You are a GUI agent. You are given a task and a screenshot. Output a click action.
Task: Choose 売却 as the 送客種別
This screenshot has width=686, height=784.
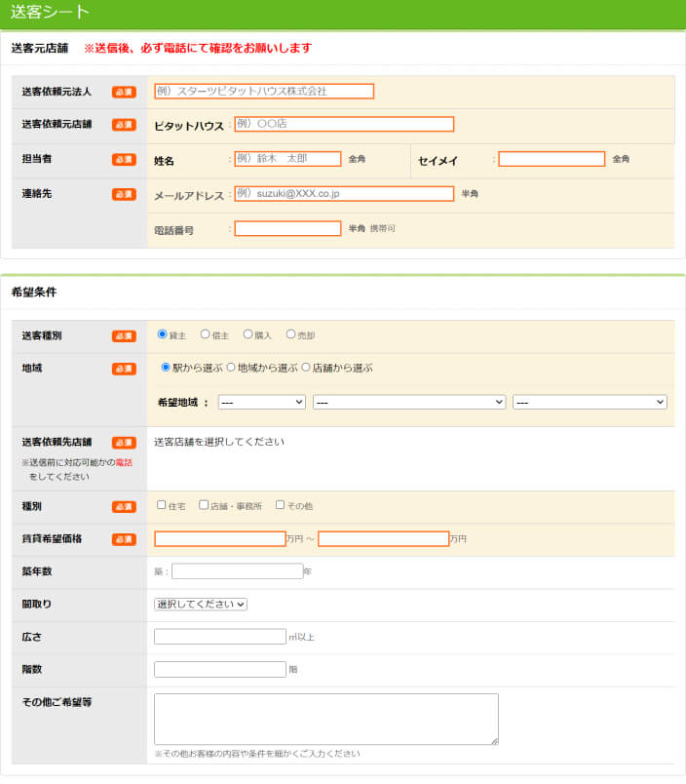click(x=290, y=334)
